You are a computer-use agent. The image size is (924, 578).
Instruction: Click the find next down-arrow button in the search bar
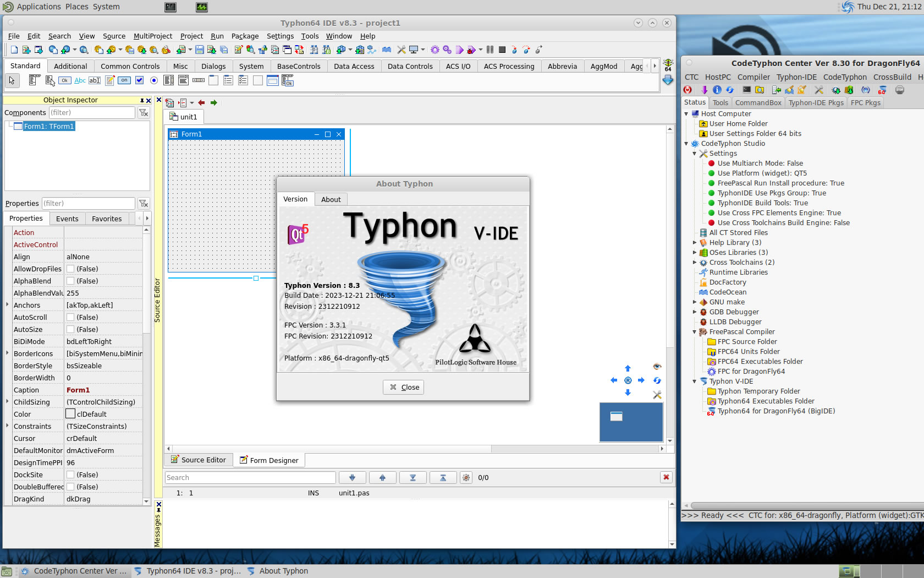(353, 478)
